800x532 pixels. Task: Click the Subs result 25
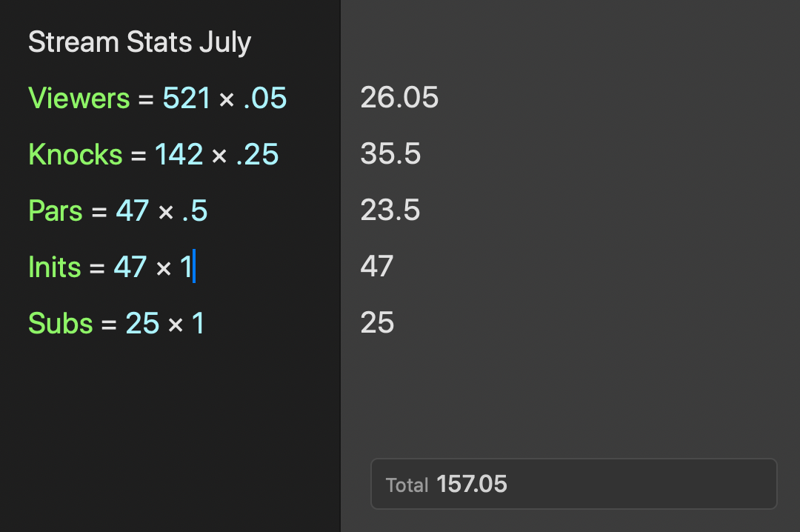click(x=377, y=322)
